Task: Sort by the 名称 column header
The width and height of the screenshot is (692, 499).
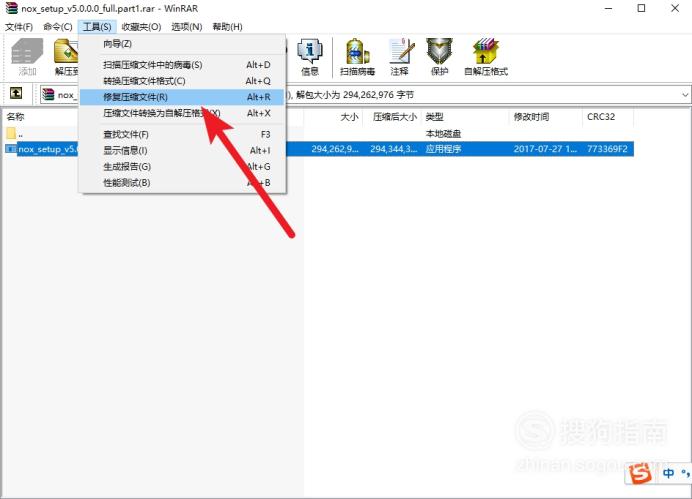Action: point(15,117)
